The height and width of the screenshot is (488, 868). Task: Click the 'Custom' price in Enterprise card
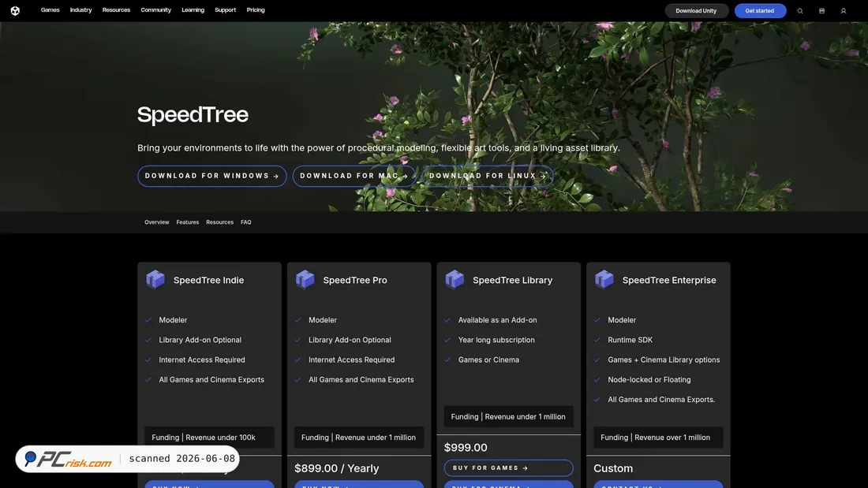click(x=613, y=468)
